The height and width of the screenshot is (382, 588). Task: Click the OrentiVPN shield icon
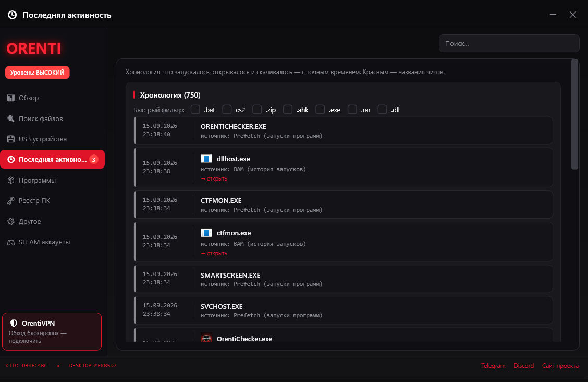[x=14, y=323]
